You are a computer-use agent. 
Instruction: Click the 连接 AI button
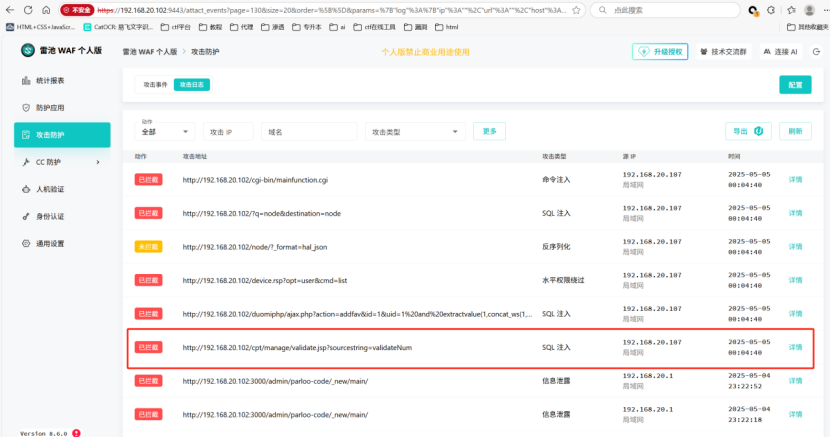tap(781, 52)
